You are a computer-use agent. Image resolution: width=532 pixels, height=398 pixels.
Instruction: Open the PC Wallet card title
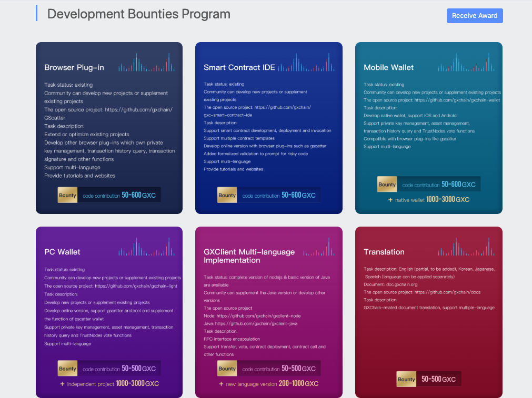click(x=62, y=252)
